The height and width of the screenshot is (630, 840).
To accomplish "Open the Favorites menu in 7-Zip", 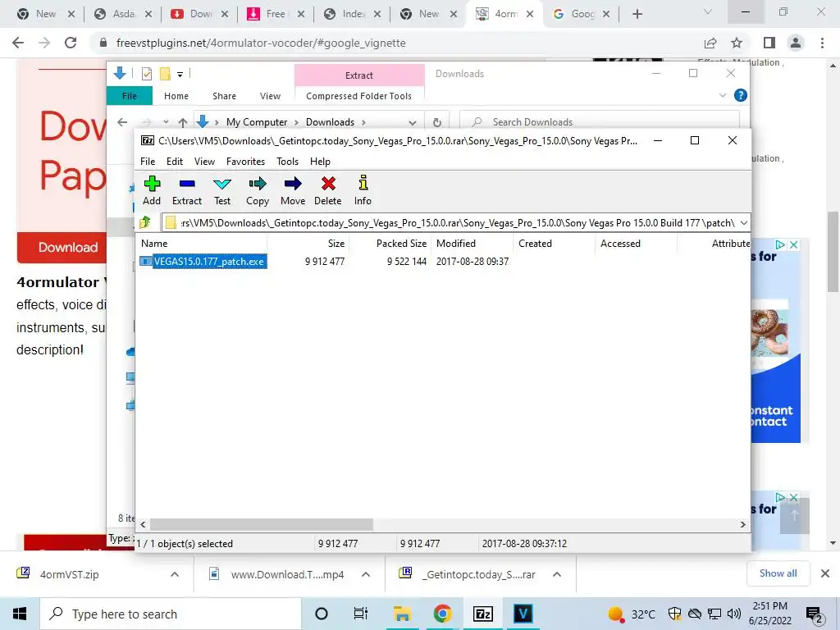I will [245, 162].
